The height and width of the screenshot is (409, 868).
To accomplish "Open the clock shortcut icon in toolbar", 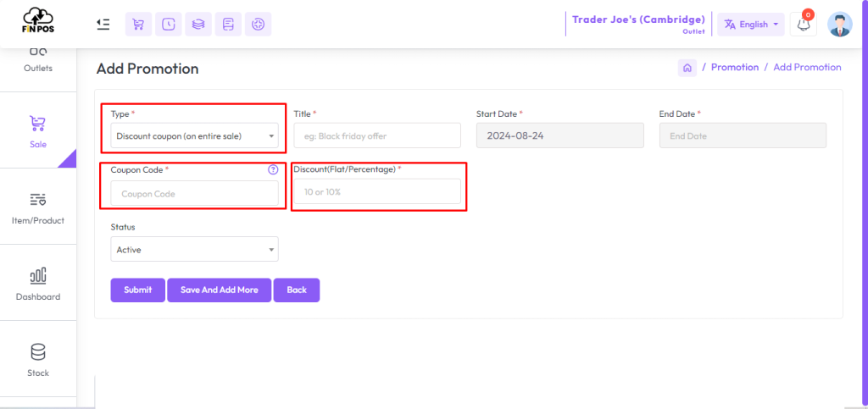I will coord(169,25).
